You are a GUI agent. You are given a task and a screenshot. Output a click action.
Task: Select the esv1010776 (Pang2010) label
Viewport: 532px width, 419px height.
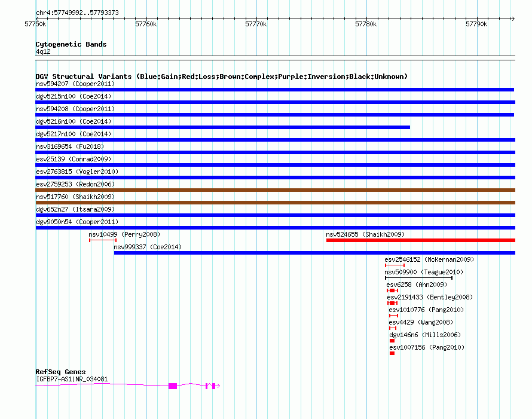[x=426, y=310]
